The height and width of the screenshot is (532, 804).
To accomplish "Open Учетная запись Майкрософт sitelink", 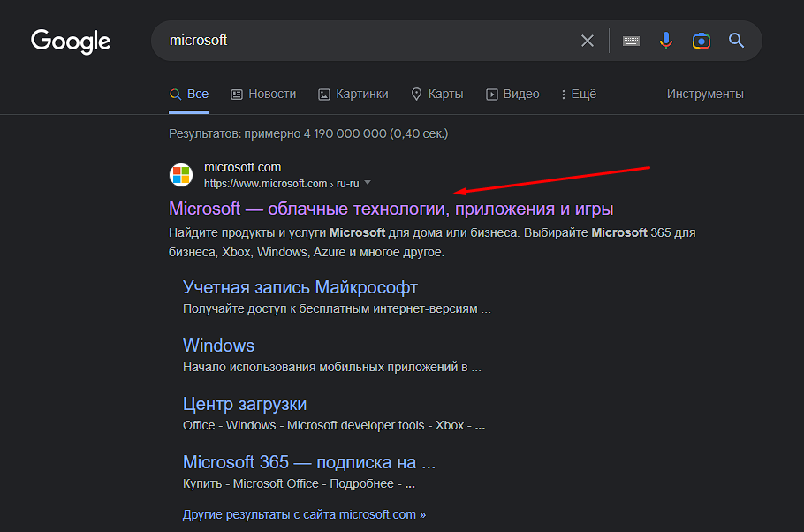I will [x=300, y=287].
